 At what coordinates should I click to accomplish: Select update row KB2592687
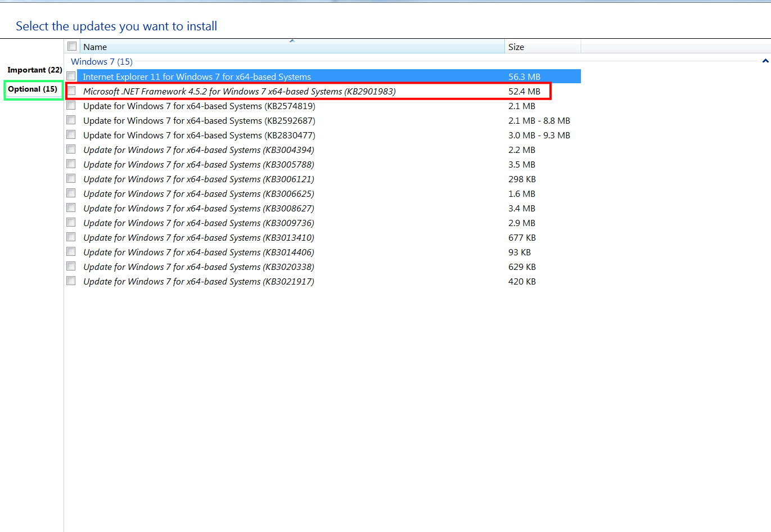click(323, 120)
